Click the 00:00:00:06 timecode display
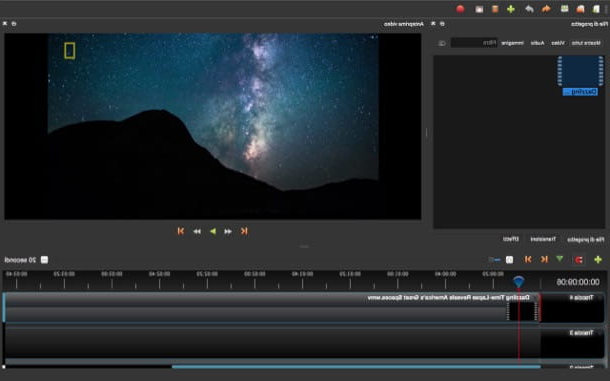The width and height of the screenshot is (610, 381). (x=578, y=282)
